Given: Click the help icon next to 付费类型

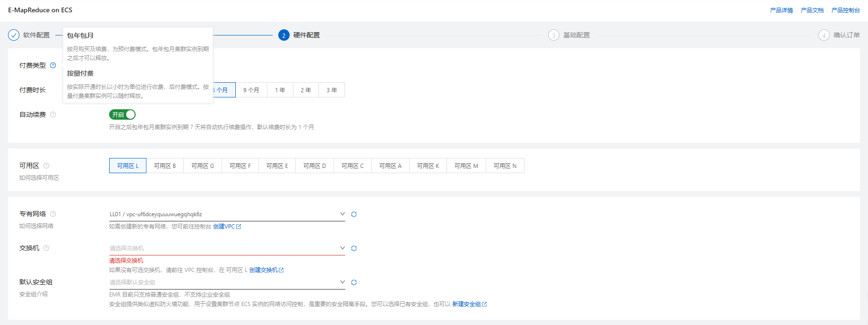Looking at the screenshot, I should (x=53, y=65).
